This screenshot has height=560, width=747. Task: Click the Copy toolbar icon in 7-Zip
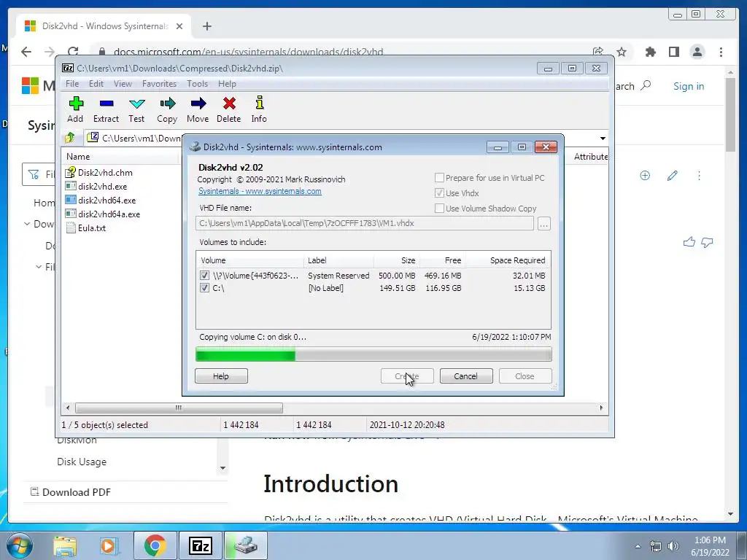(x=167, y=104)
